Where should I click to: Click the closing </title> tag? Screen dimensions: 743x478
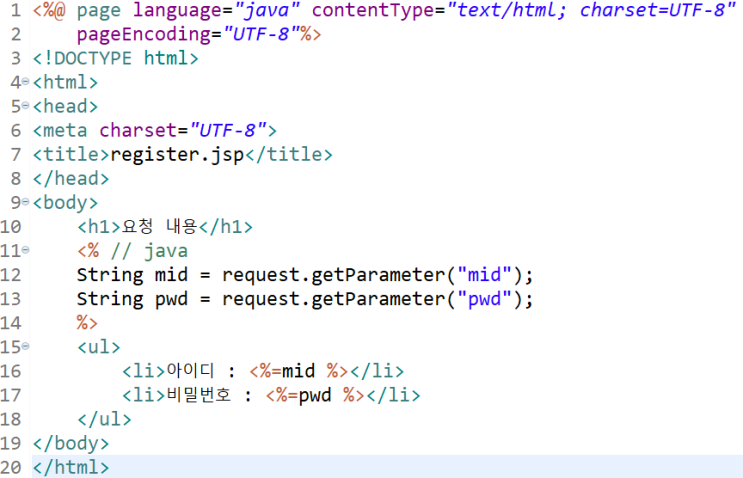point(289,154)
